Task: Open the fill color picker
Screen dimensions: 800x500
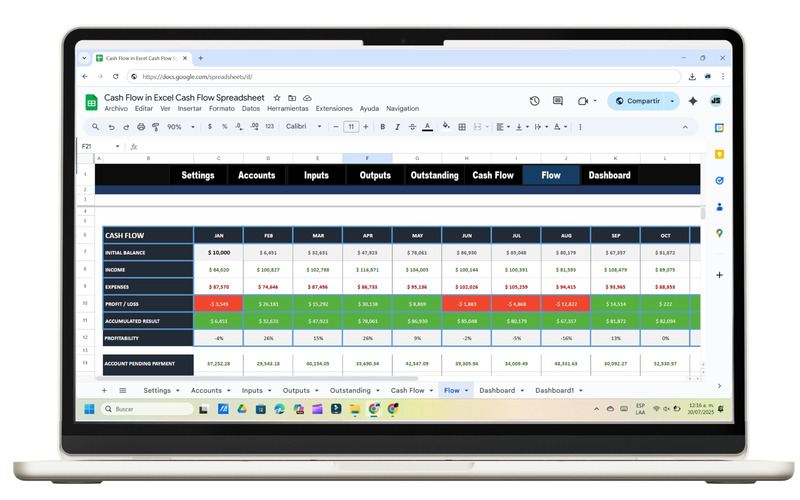Action: 446,126
